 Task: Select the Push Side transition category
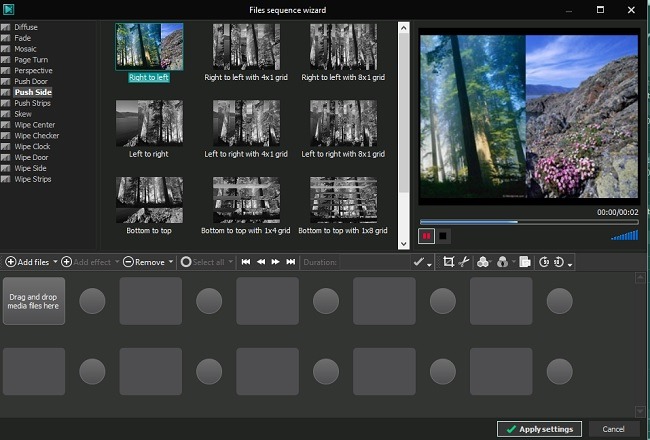(33, 92)
